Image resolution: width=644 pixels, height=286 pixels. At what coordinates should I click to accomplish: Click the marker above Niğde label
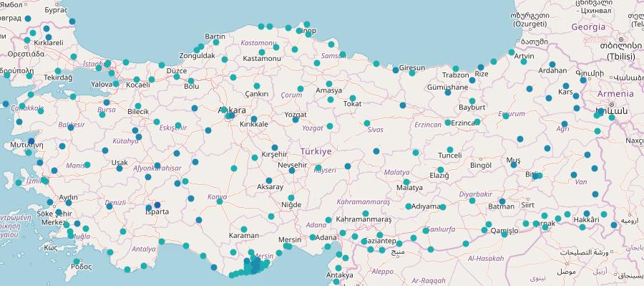tap(291, 198)
